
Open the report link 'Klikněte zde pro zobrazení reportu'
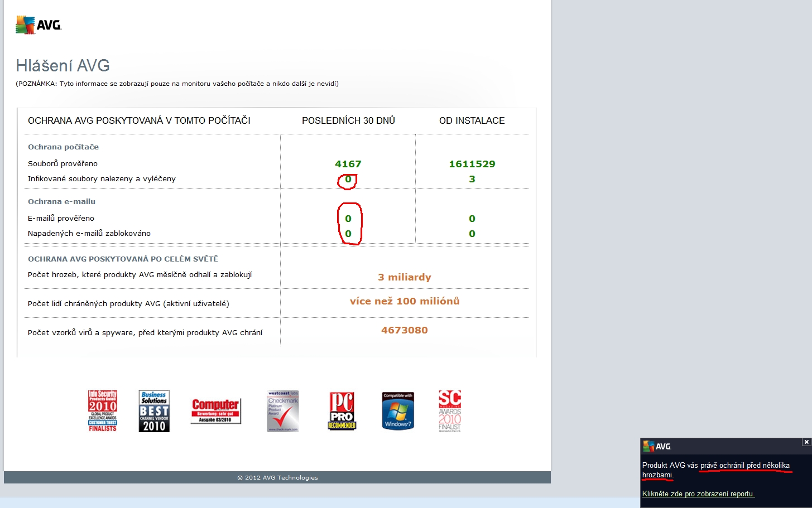(698, 494)
